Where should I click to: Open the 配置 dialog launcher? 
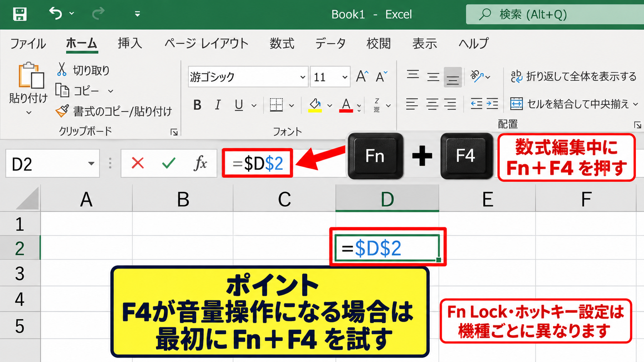pyautogui.click(x=637, y=125)
